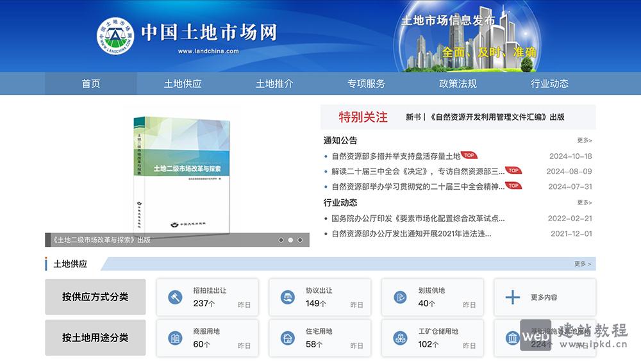
Task: Open the 商服用地 60个 card
Action: tap(207, 338)
